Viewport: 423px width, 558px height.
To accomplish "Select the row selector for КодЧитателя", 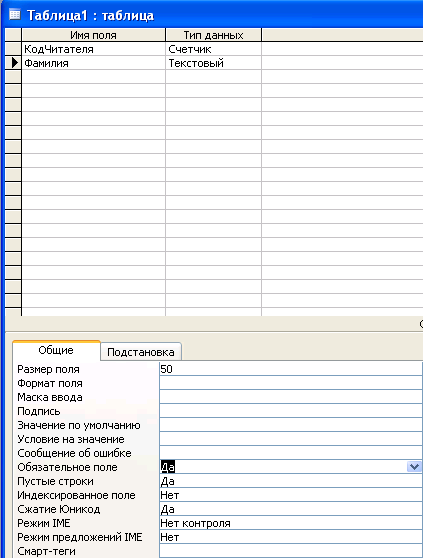I will coord(13,49).
